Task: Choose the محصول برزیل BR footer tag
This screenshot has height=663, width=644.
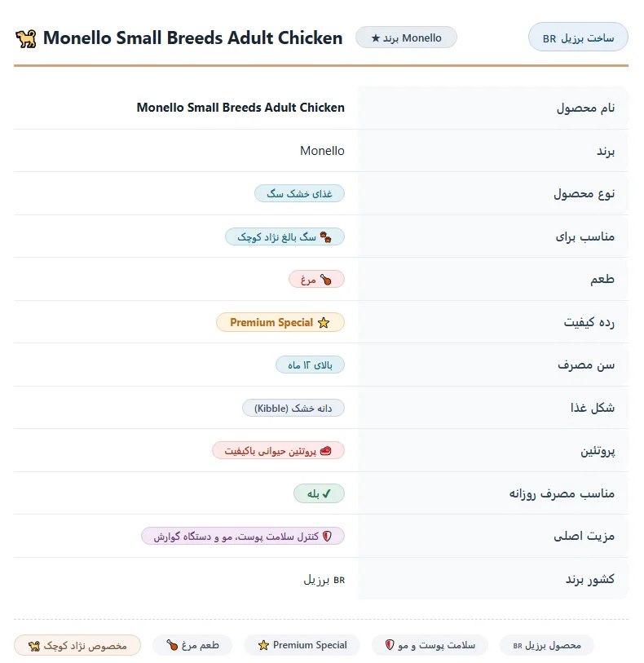Action: (x=547, y=646)
